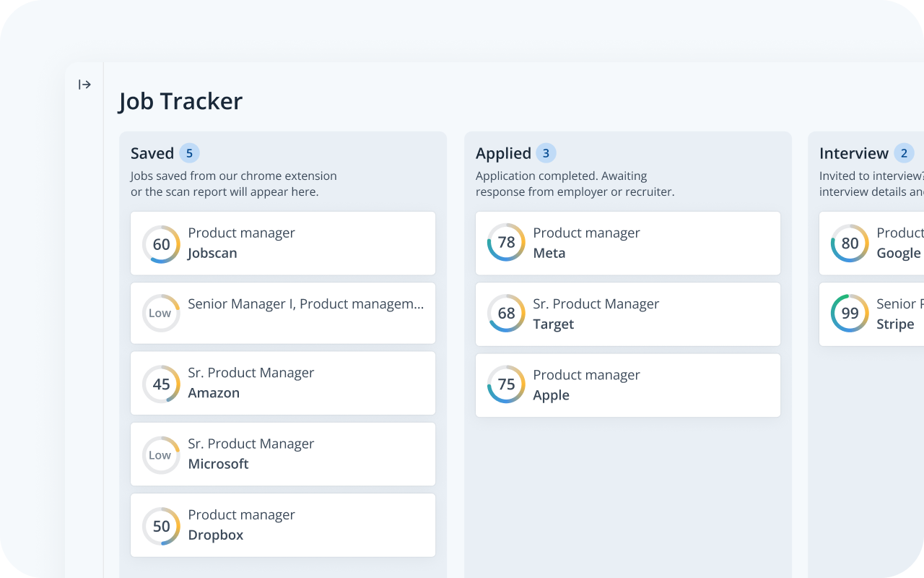Image resolution: width=924 pixels, height=578 pixels.
Task: Select the Sr. Product Manager Microsoft title
Action: coord(251,444)
